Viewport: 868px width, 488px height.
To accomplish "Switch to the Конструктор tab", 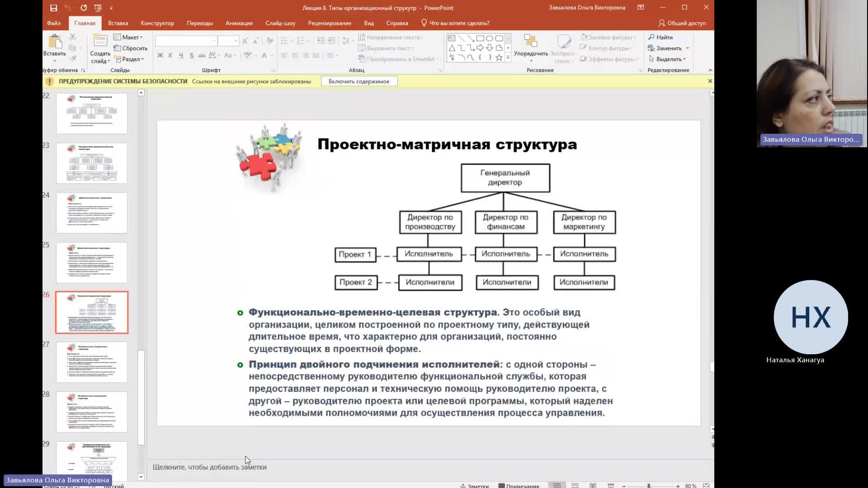I will 157,23.
